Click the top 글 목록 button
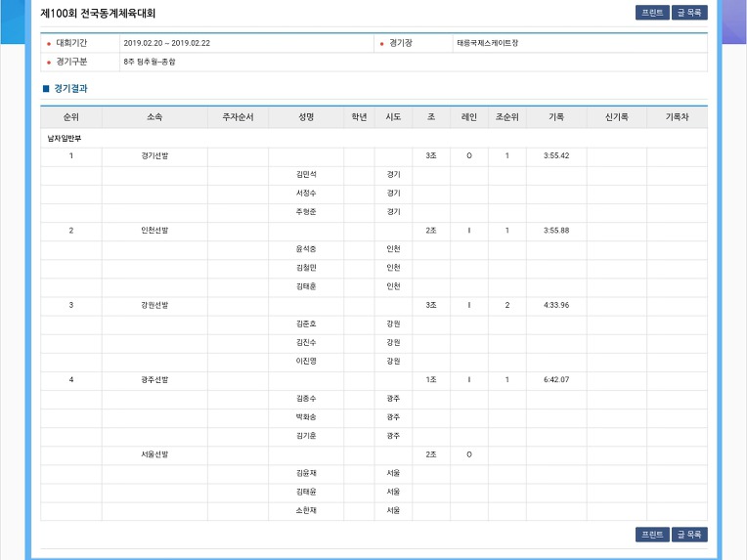The image size is (747, 560). pos(689,14)
